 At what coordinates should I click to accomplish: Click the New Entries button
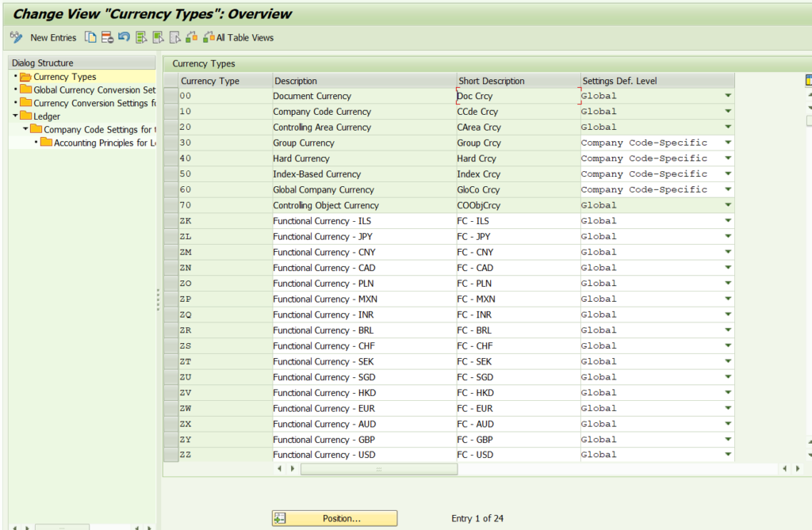point(53,37)
